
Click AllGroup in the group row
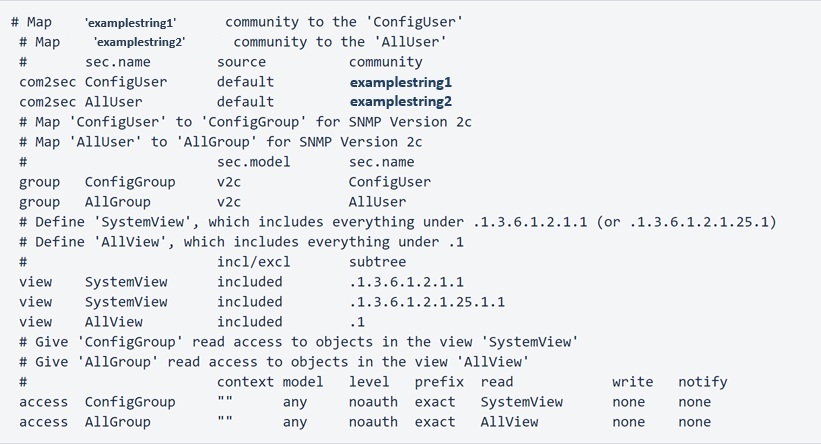[x=117, y=202]
